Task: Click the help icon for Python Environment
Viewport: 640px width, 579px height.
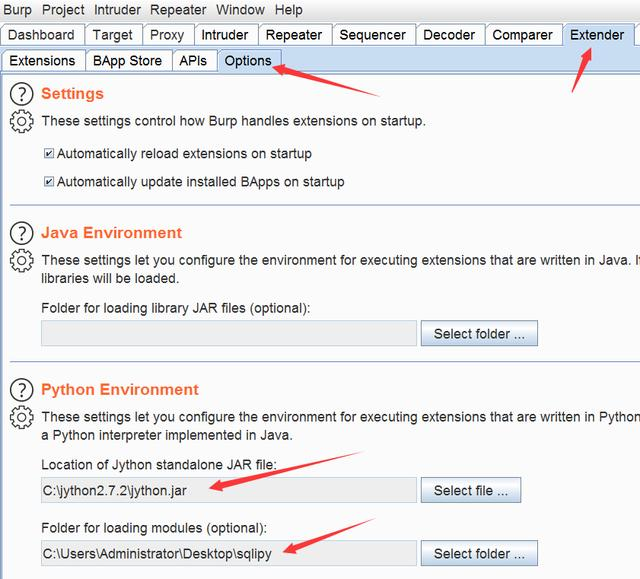Action: coord(21,390)
